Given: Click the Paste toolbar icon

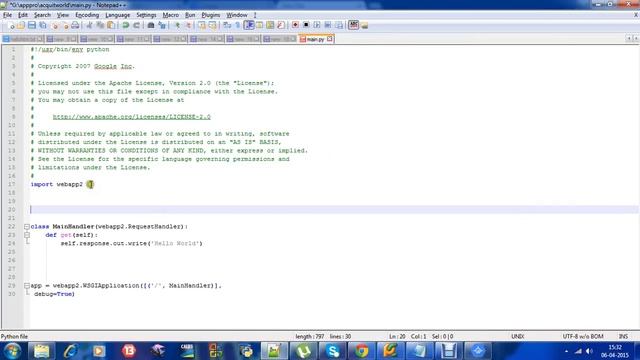Looking at the screenshot, I should pos(111,25).
